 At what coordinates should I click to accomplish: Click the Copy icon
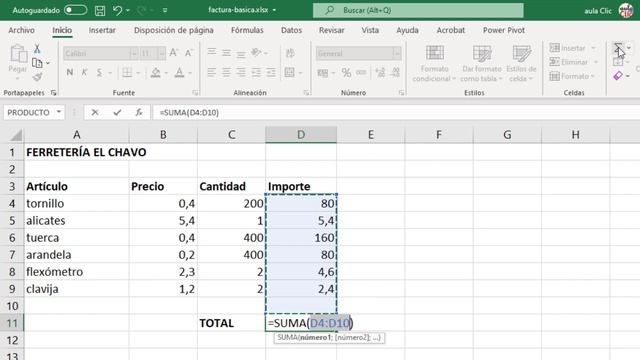pyautogui.click(x=37, y=63)
